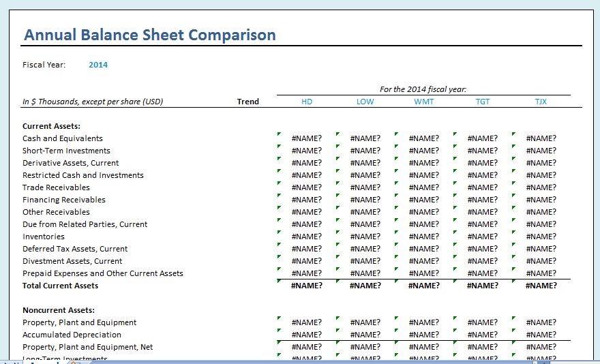600x364 pixels.
Task: Click the TJX ticker header
Action: (541, 102)
